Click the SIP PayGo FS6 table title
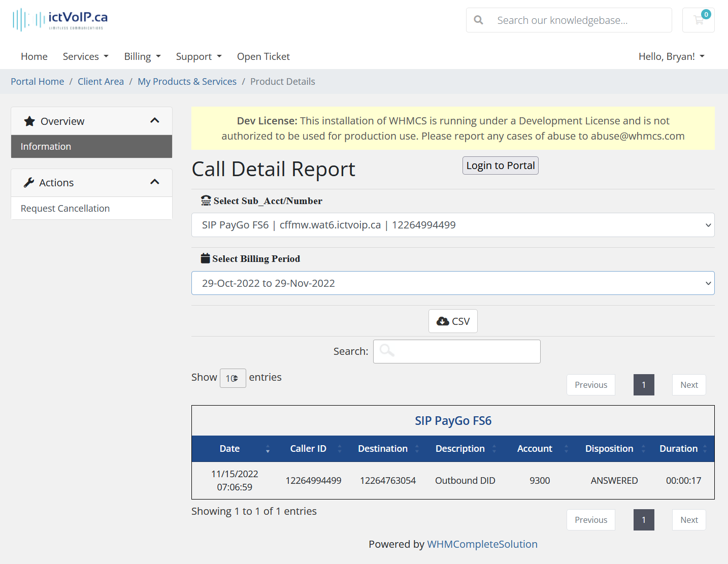728x564 pixels. [x=453, y=421]
